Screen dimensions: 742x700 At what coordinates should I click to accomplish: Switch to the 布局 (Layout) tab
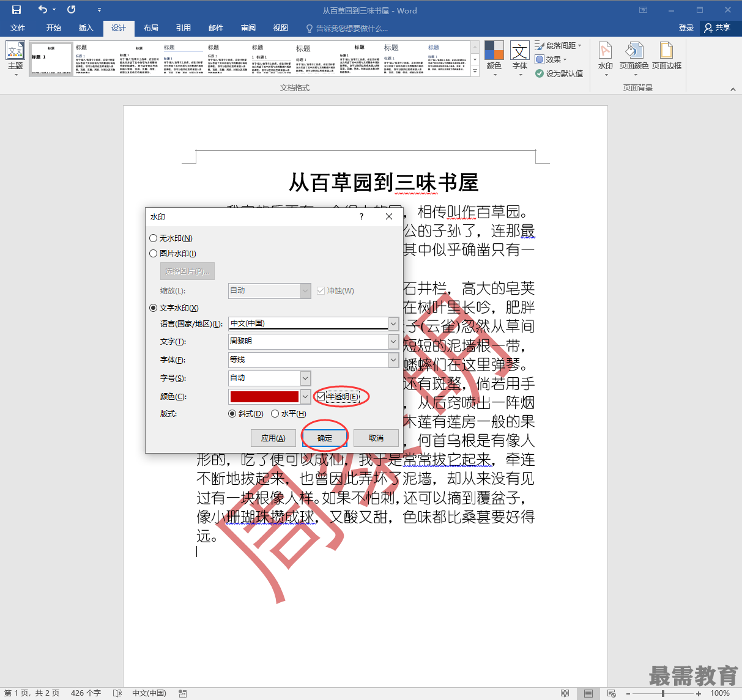[151, 28]
